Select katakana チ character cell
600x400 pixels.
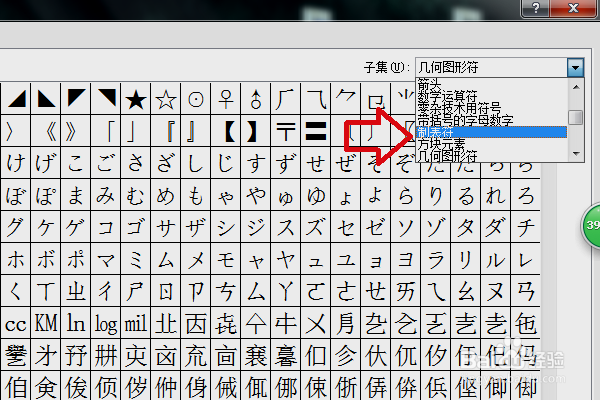pyautogui.click(x=525, y=227)
